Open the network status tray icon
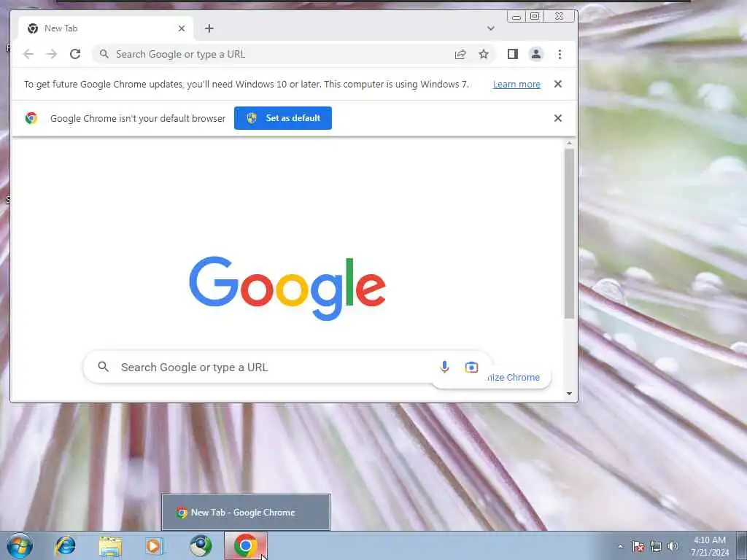This screenshot has height=560, width=747. [x=656, y=546]
